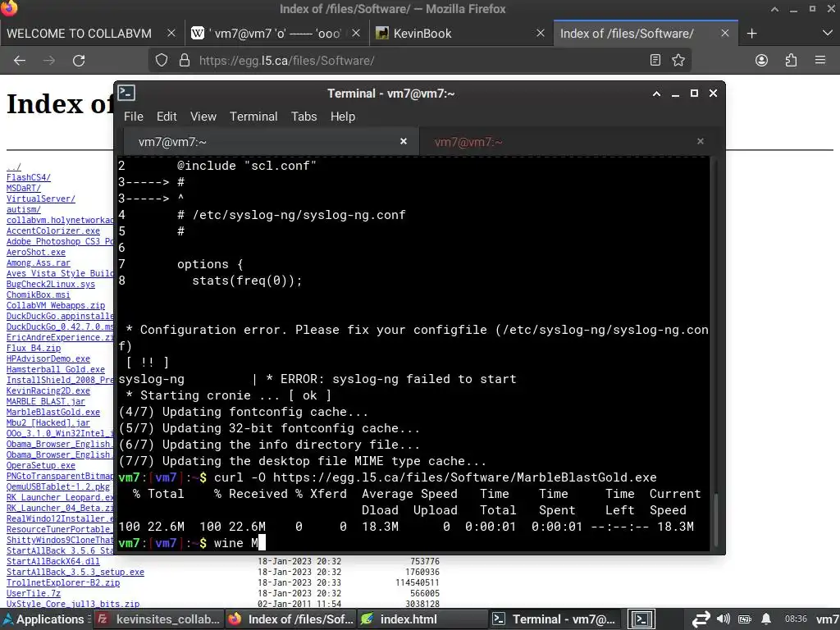Open the MSDaRT/ directory link
This screenshot has width=840, height=630.
[x=23, y=188]
